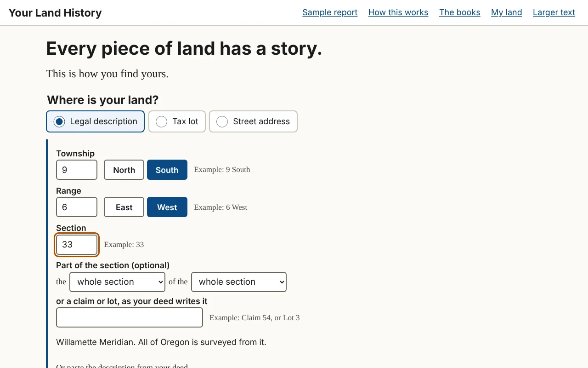Open the Sample report link
The width and height of the screenshot is (588, 368).
point(330,12)
